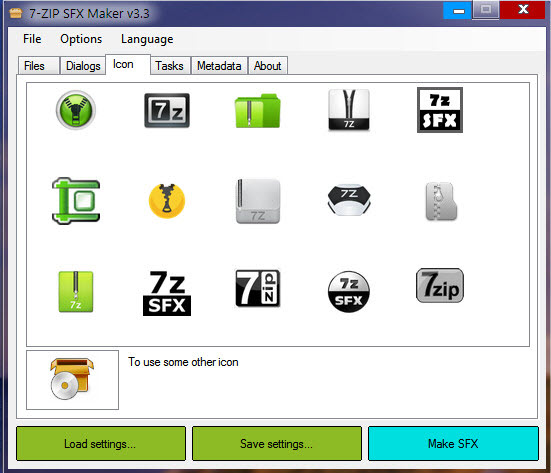The height and width of the screenshot is (473, 551).
Task: Open the Metadata tab
Action: pyautogui.click(x=219, y=65)
